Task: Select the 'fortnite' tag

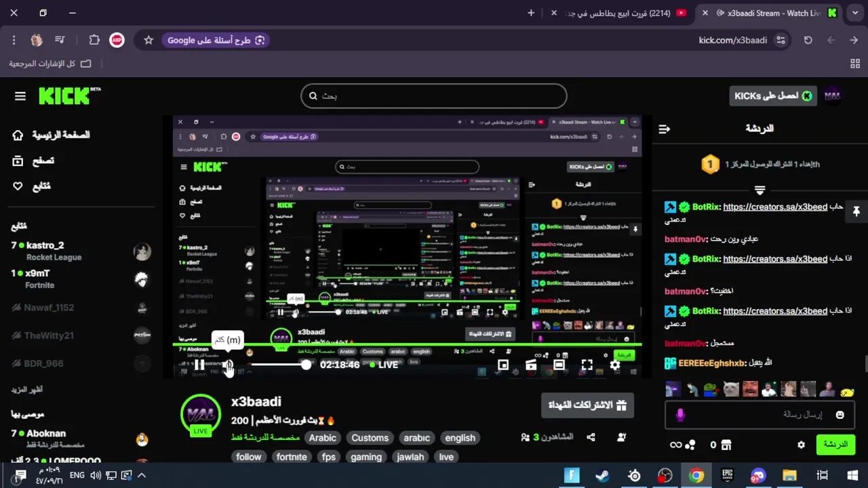Action: click(x=292, y=457)
